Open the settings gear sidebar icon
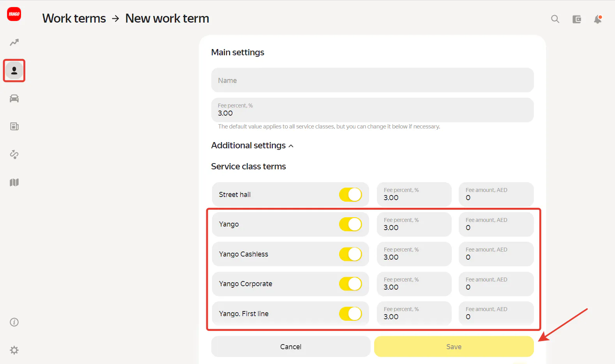The width and height of the screenshot is (615, 364). point(14,350)
